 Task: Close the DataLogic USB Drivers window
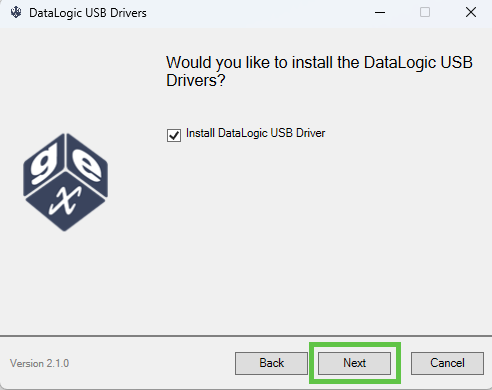pyautogui.click(x=471, y=13)
